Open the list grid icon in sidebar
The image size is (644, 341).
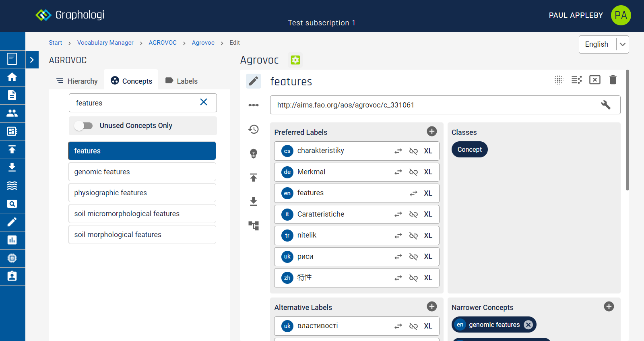[x=12, y=131]
